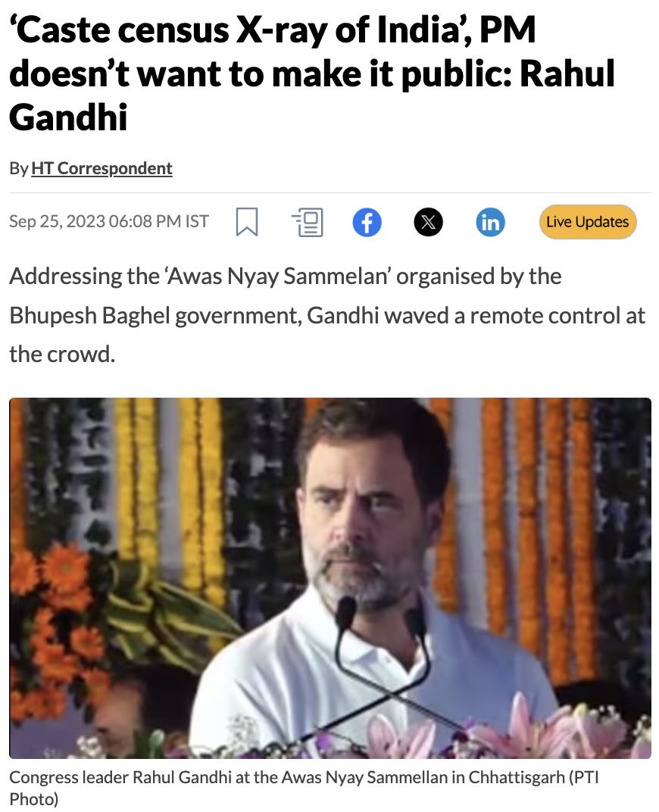Open the Live Updates button

click(x=588, y=222)
